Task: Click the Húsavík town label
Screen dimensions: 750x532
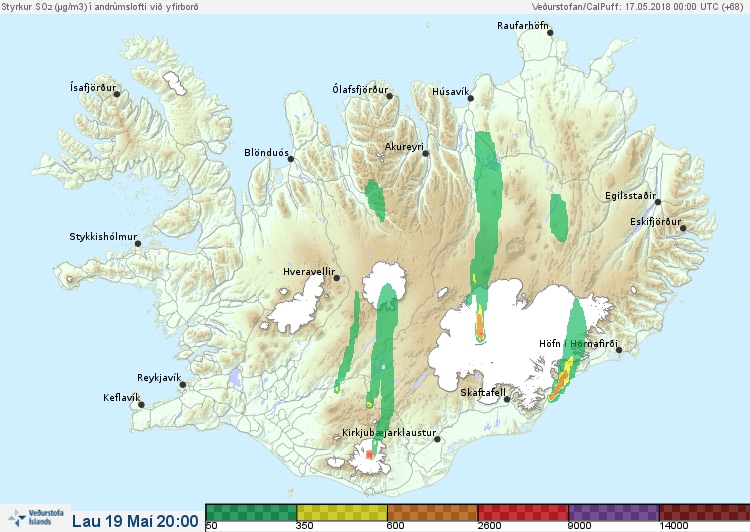Action: [x=450, y=91]
